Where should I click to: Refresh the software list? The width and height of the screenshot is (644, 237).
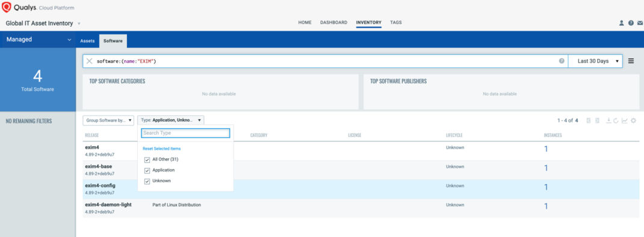pyautogui.click(x=616, y=120)
